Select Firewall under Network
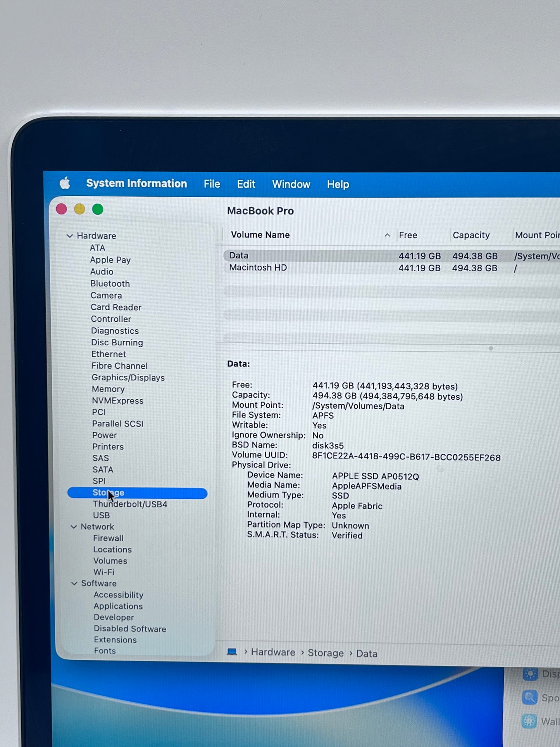This screenshot has height=747, width=560. 109,538
